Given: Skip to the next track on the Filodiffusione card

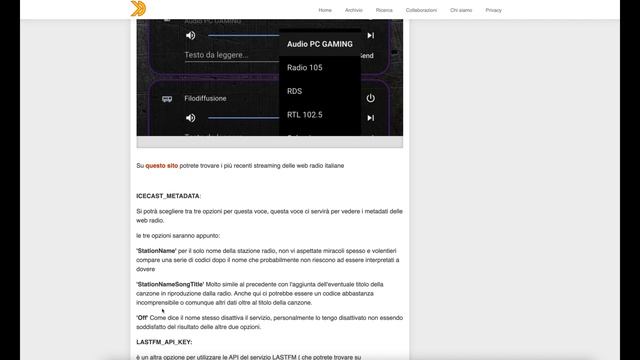Looking at the screenshot, I should pos(371,118).
